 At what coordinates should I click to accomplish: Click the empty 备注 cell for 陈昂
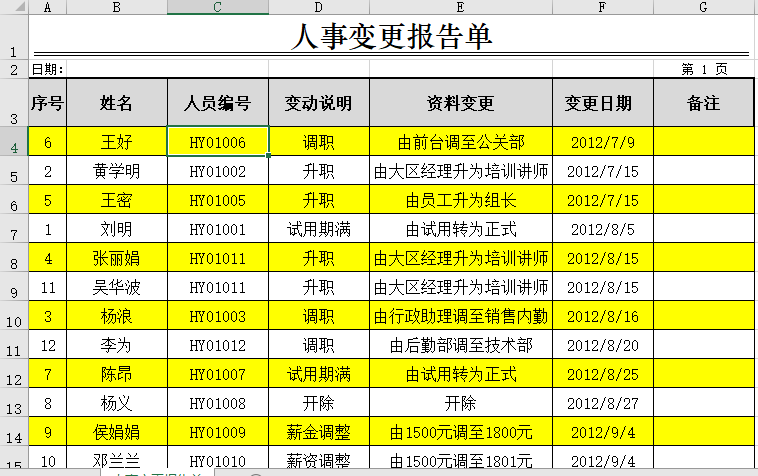703,375
